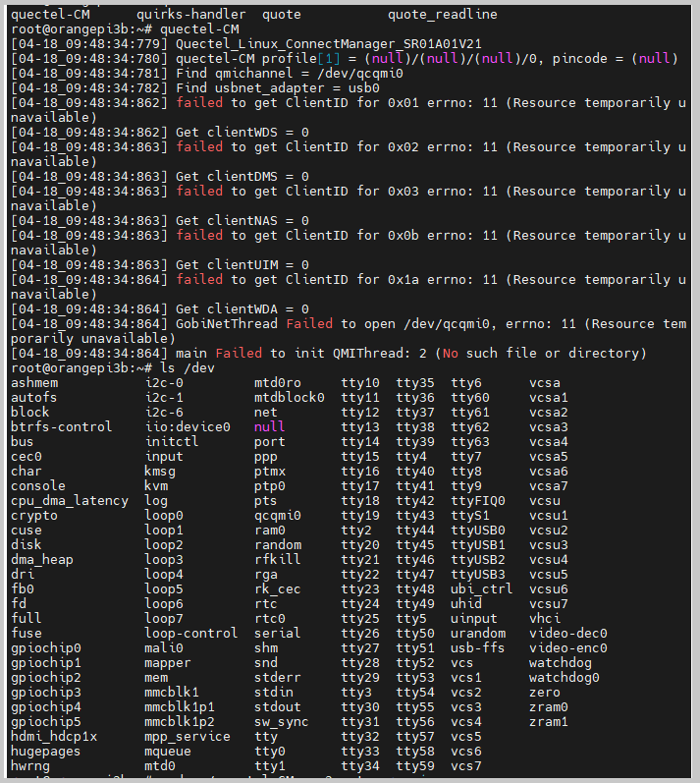
Task: Click the 'ttyUSB2' device name
Action: click(x=478, y=560)
